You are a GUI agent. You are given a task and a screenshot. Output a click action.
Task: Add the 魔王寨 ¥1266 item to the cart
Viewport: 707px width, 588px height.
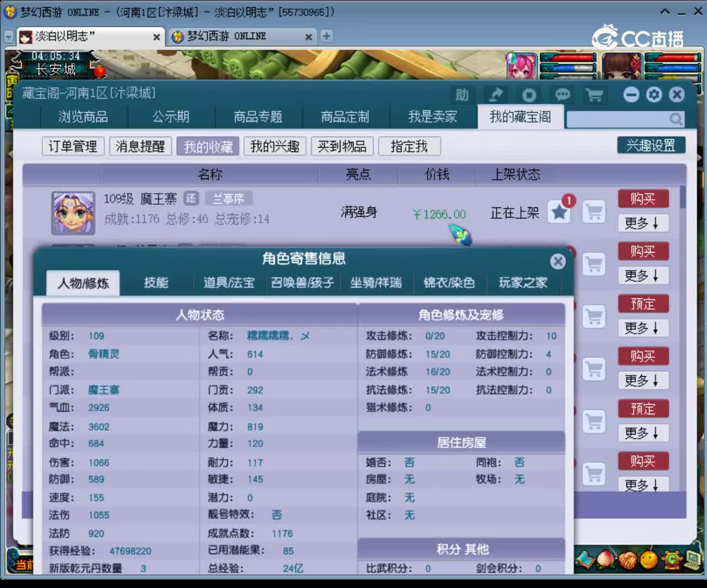(x=594, y=212)
